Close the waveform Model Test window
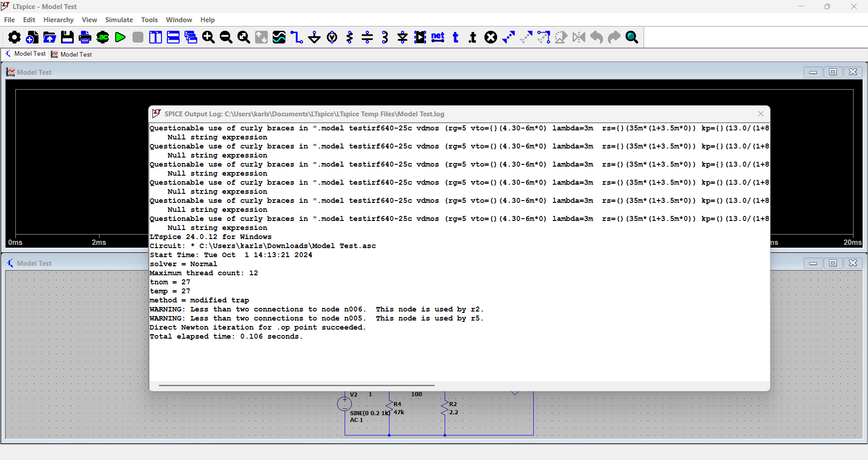Image resolution: width=868 pixels, height=460 pixels. [x=853, y=72]
